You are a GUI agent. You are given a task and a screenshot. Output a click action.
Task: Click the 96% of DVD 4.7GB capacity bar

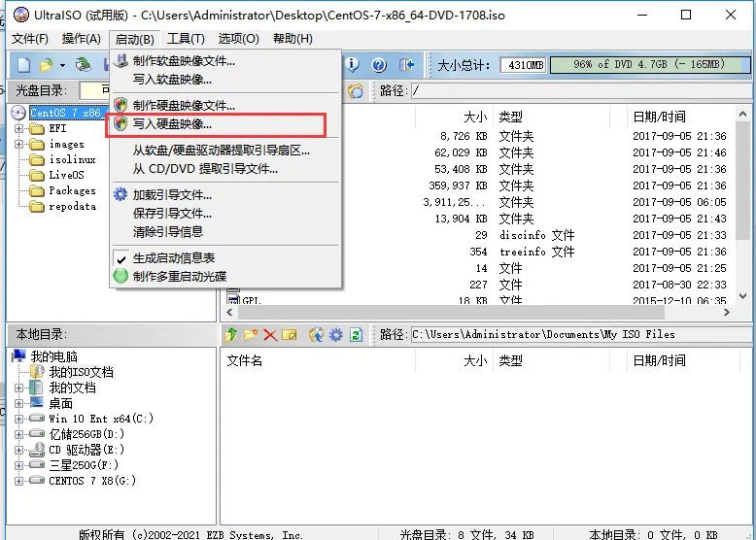(x=649, y=64)
